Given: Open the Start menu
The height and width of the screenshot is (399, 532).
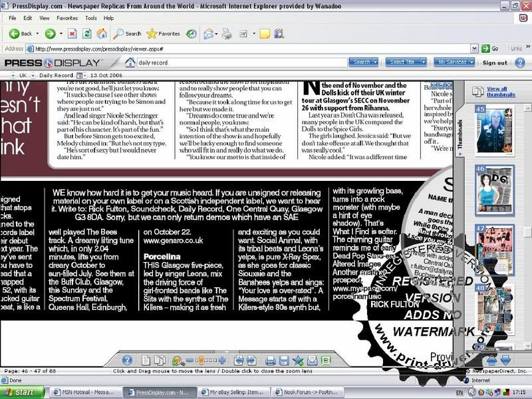Looking at the screenshot, I should (x=23, y=392).
